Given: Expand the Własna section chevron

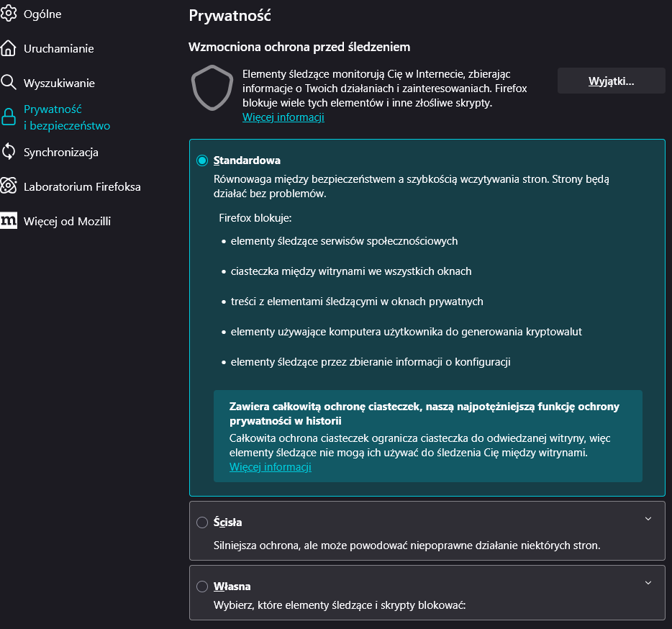Looking at the screenshot, I should pos(648,582).
